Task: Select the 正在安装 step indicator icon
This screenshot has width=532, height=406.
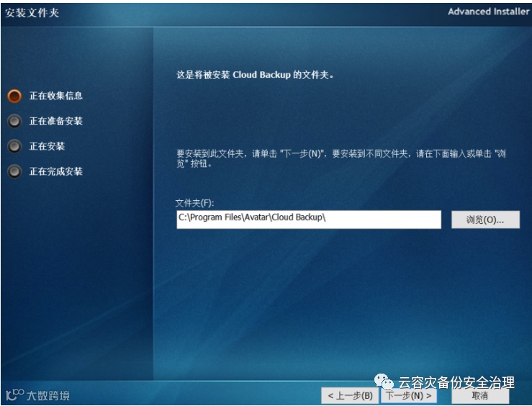Action: 14,146
